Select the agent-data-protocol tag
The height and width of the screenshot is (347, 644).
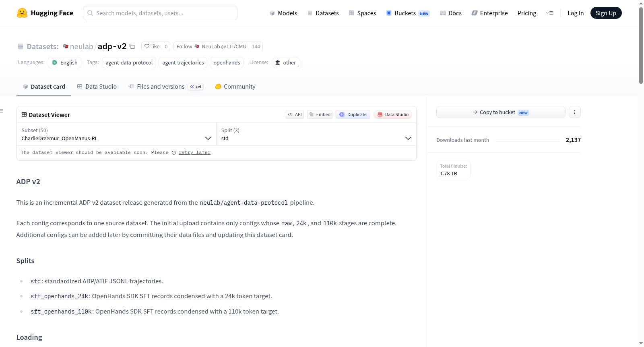tap(129, 62)
